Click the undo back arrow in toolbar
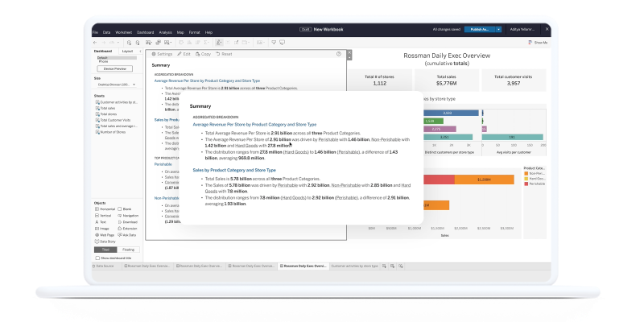Screen dimensions: 644x322 point(95,43)
